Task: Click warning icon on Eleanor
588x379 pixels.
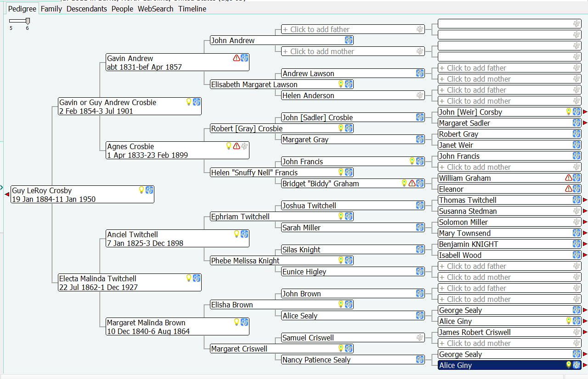Action: pyautogui.click(x=569, y=189)
